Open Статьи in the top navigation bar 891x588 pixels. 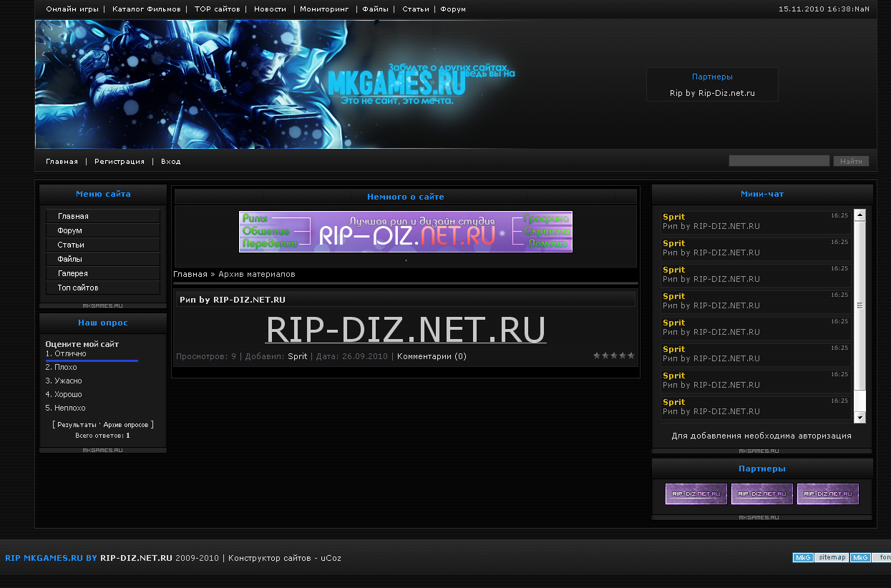tap(416, 9)
